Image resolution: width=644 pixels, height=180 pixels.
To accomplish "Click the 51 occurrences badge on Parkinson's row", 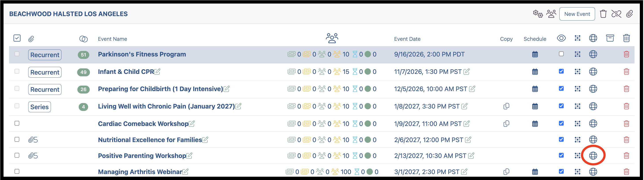I will point(84,55).
